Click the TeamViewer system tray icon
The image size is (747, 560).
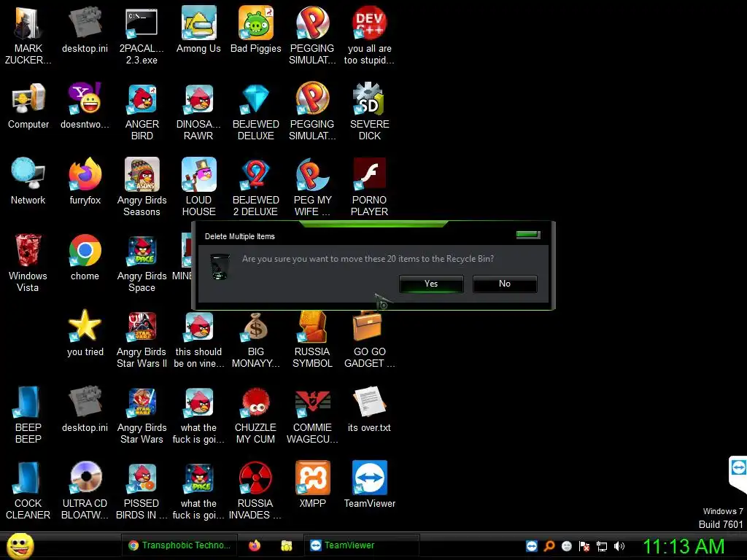pyautogui.click(x=532, y=546)
